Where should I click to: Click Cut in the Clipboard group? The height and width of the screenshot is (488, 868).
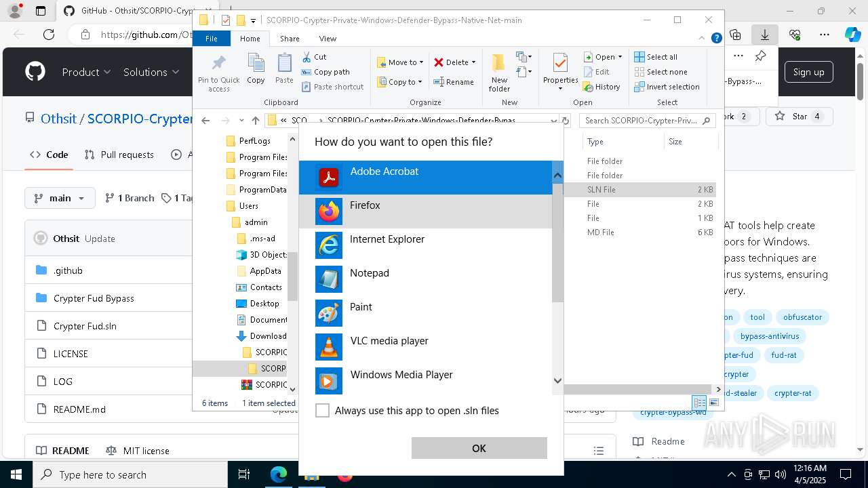pos(314,57)
